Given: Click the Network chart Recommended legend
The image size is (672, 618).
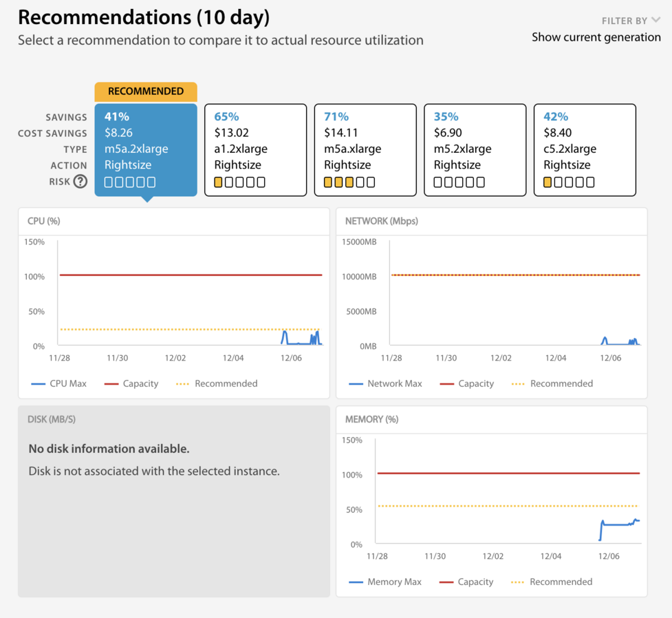Looking at the screenshot, I should [x=552, y=383].
